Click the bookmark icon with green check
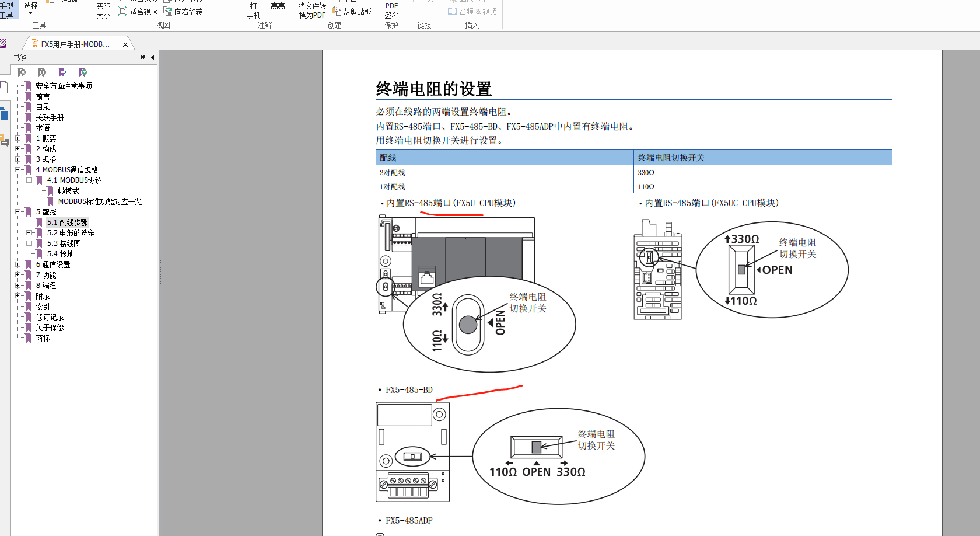 pyautogui.click(x=83, y=72)
